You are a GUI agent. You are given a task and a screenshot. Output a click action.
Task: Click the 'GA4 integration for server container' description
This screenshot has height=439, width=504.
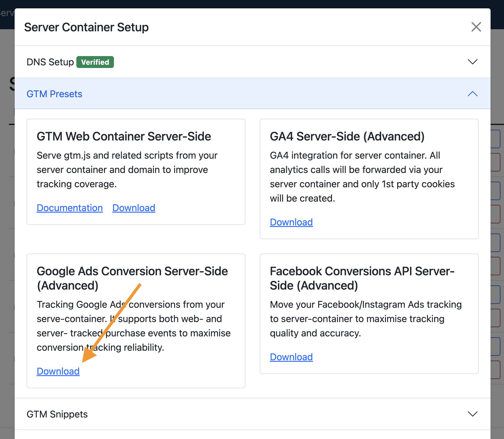click(x=362, y=177)
